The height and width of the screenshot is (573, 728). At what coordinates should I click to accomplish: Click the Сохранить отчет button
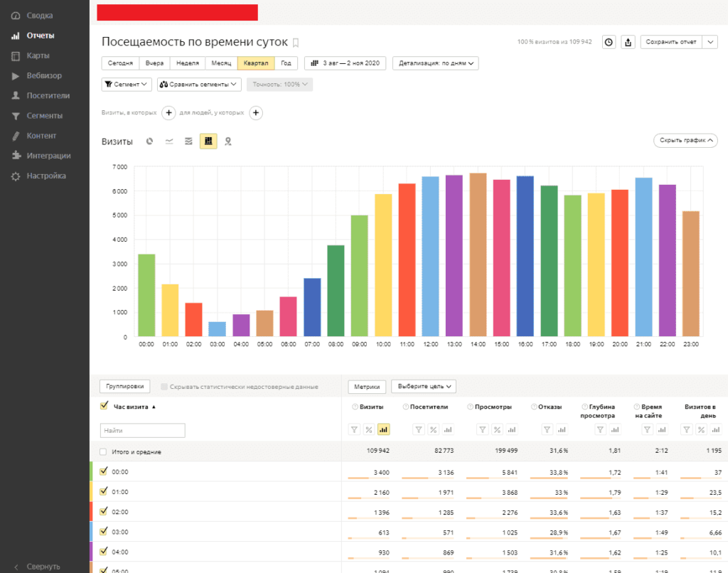[672, 42]
